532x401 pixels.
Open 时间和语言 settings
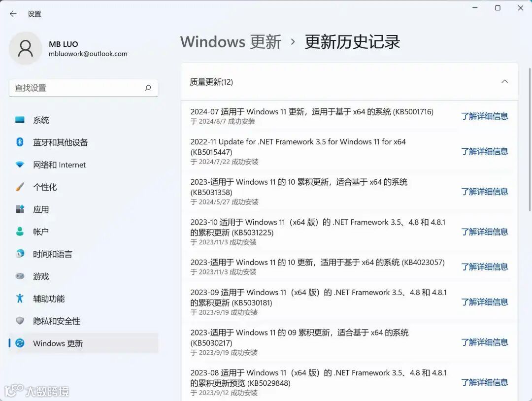pos(83,254)
